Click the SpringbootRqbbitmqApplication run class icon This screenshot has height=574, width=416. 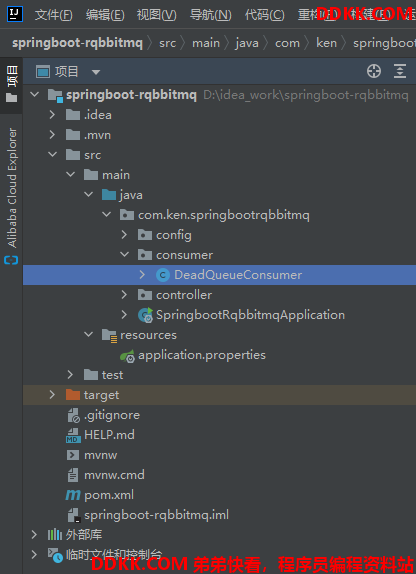[145, 315]
